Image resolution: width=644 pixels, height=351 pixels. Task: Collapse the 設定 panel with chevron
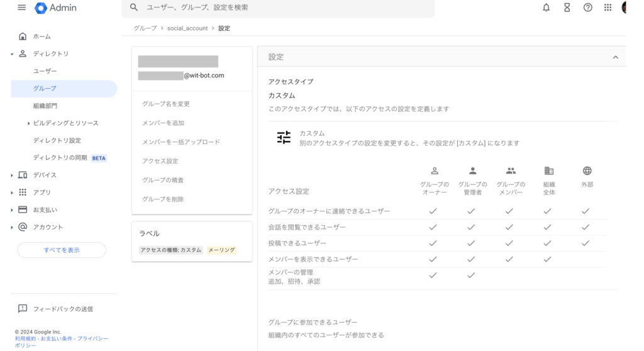coord(615,57)
